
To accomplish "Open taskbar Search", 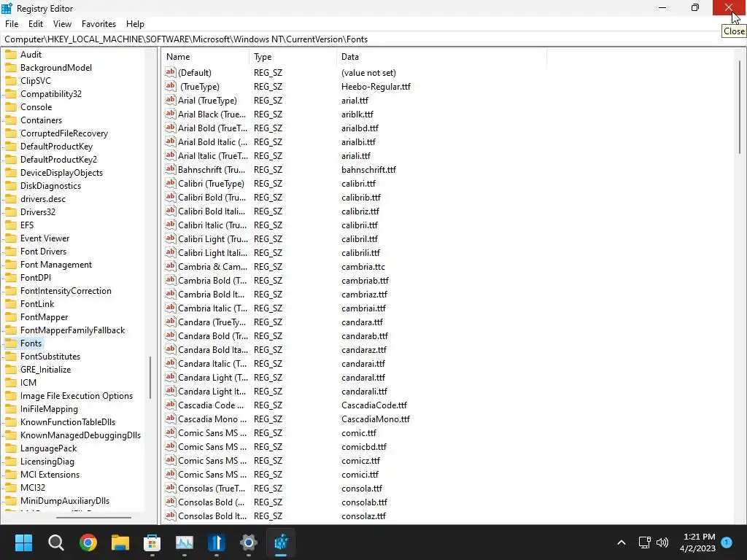I will pos(55,542).
